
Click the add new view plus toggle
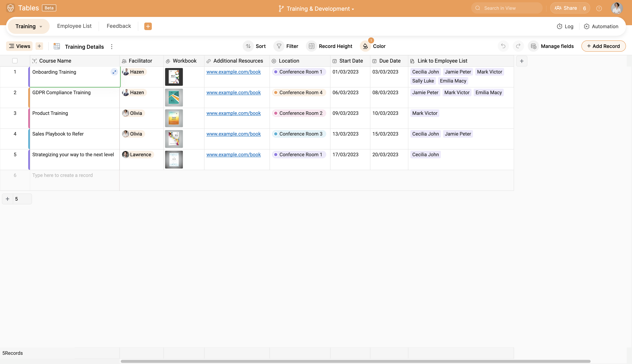pos(39,46)
